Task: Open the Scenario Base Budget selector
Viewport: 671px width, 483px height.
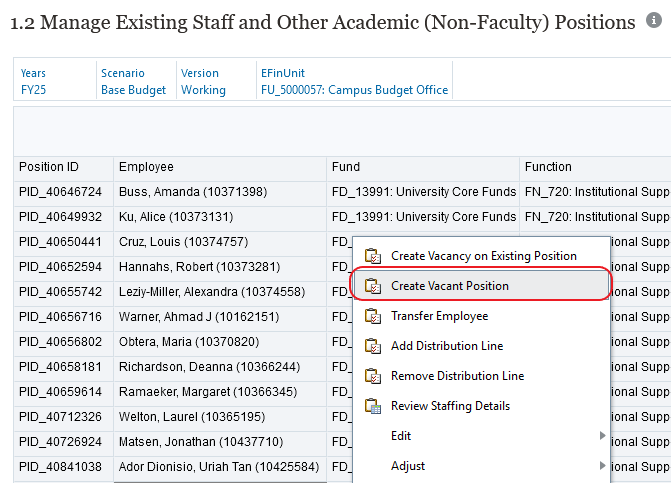Action: (x=133, y=90)
